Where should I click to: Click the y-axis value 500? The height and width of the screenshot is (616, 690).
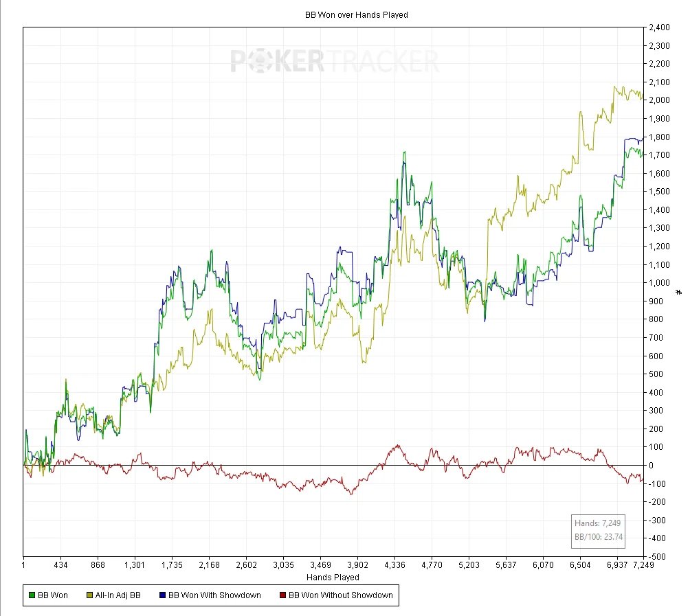656,374
